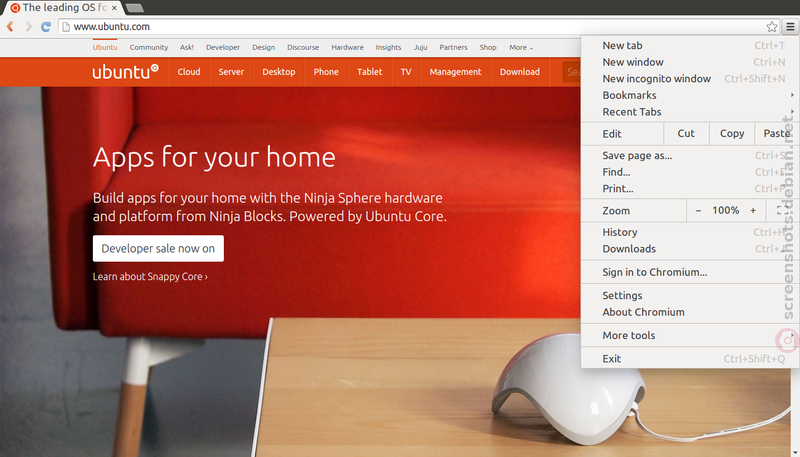
Task: Click Hardware in the top site bar
Action: tap(347, 47)
